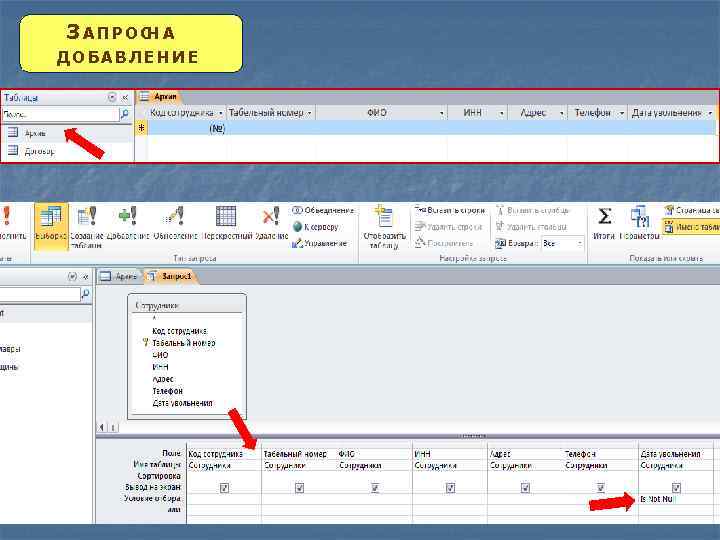Select the upper Архив table tab
This screenshot has width=720, height=540.
click(159, 96)
